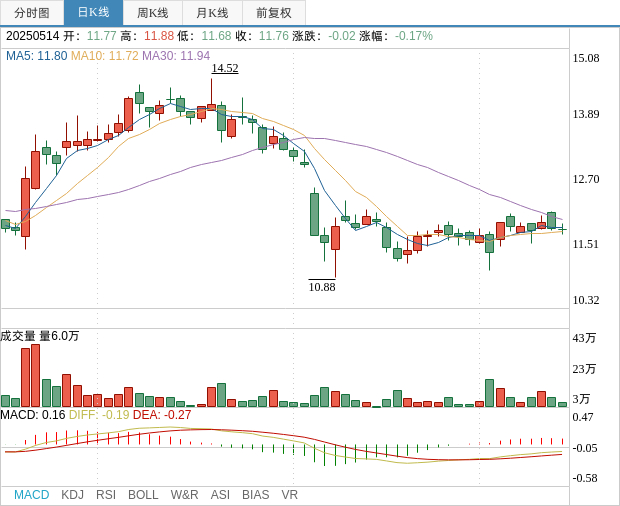Click the 前复权 adjustment tab
The width and height of the screenshot is (620, 506).
pos(274,13)
